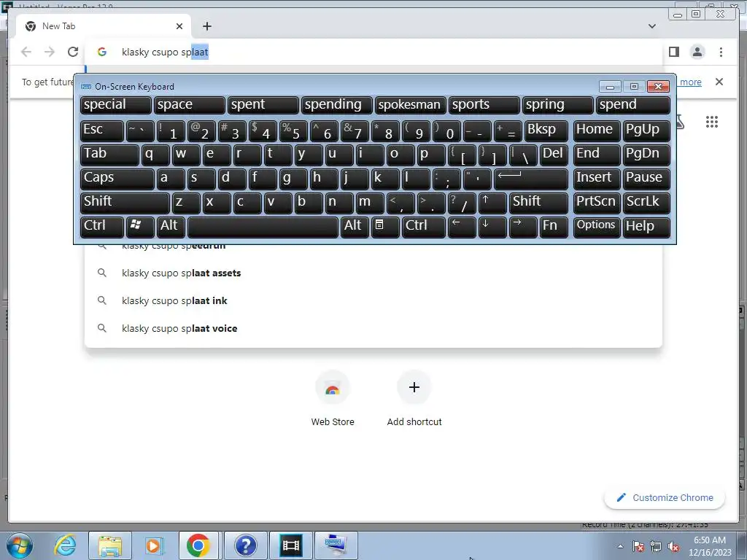This screenshot has height=560, width=747.
Task: Toggle the left Alt key
Action: point(171,227)
